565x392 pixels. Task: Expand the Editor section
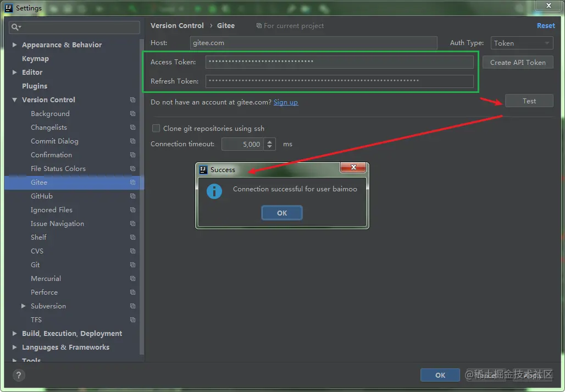14,72
